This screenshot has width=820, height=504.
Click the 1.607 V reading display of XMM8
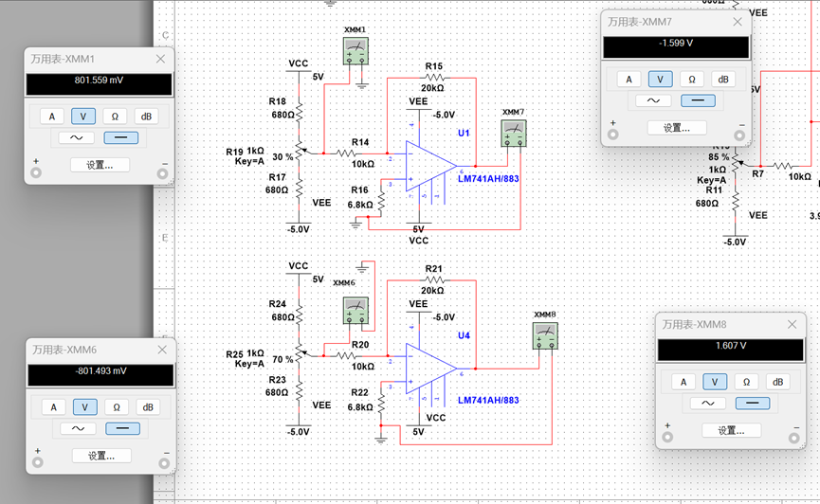731,350
